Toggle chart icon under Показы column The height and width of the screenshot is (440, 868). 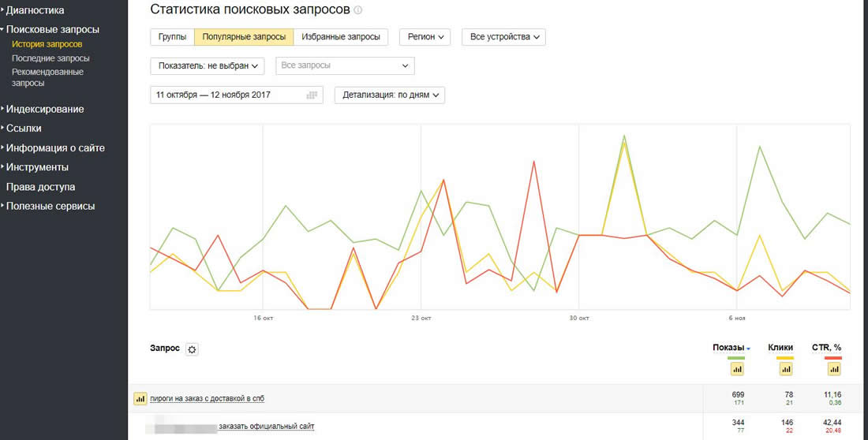[738, 369]
